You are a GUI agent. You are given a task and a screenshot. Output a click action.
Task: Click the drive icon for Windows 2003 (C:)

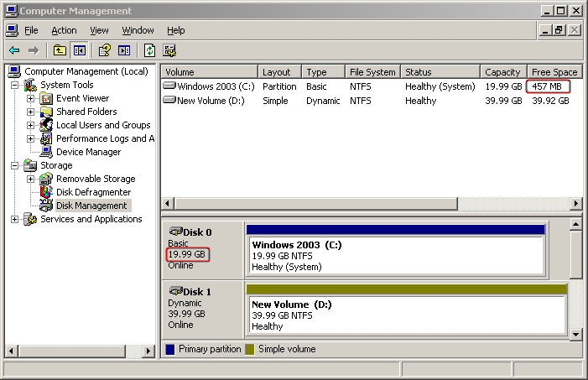pyautogui.click(x=169, y=86)
